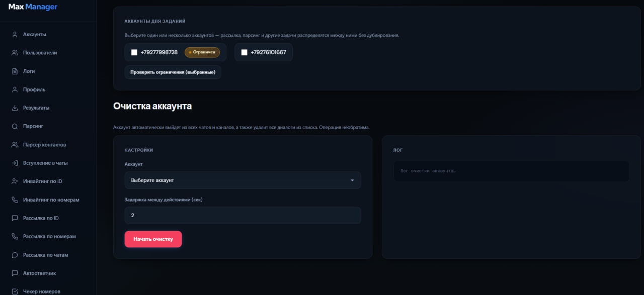Open Рассылка по чатам menu item

[x=45, y=255]
